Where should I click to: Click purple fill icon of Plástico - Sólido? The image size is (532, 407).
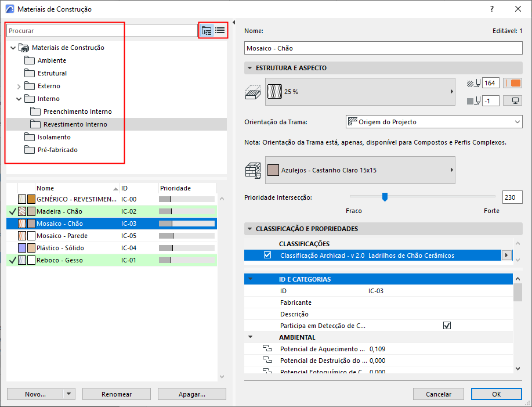tap(22, 248)
